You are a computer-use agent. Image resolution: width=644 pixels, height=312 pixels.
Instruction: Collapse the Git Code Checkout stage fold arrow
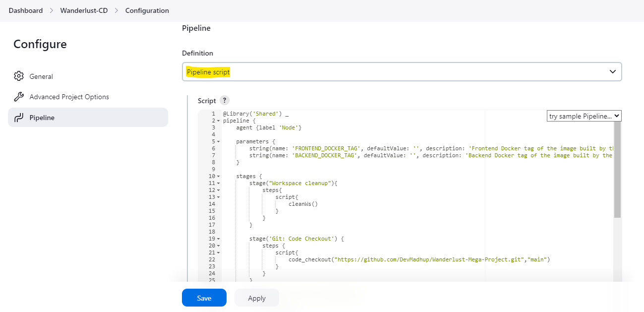[x=219, y=239]
